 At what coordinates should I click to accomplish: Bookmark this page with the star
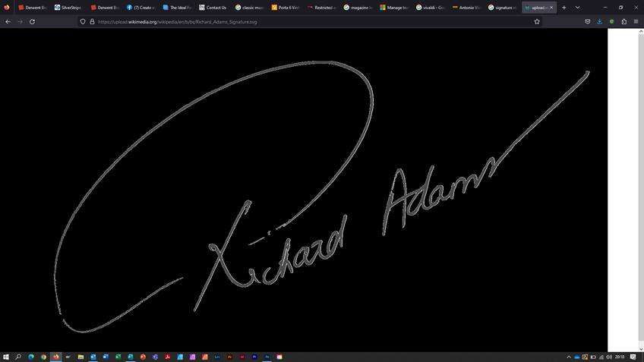pos(537,22)
